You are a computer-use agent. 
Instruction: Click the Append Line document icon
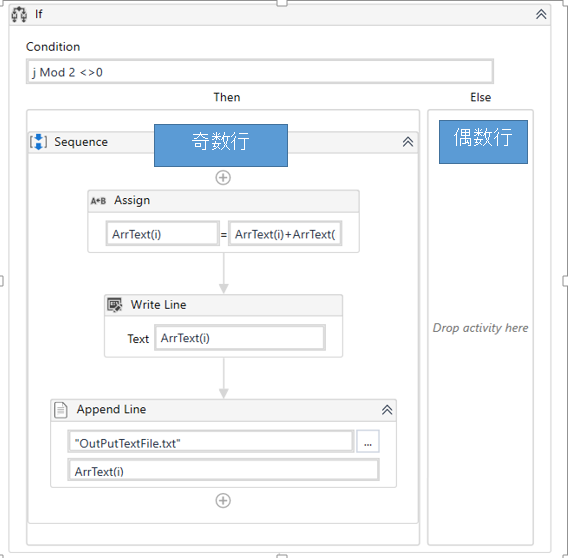[x=60, y=410]
